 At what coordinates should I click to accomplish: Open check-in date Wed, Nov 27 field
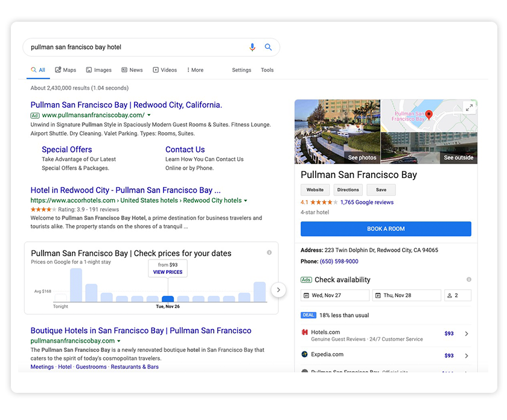tap(335, 295)
